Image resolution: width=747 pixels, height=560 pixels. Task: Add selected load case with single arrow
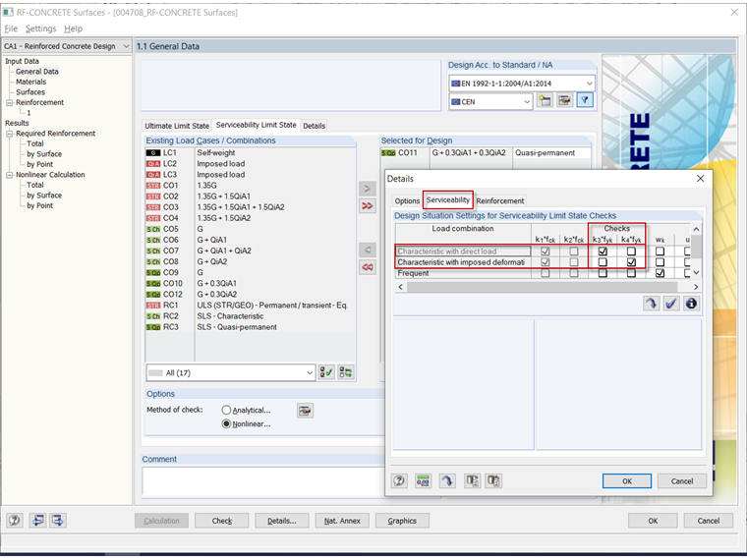point(368,189)
